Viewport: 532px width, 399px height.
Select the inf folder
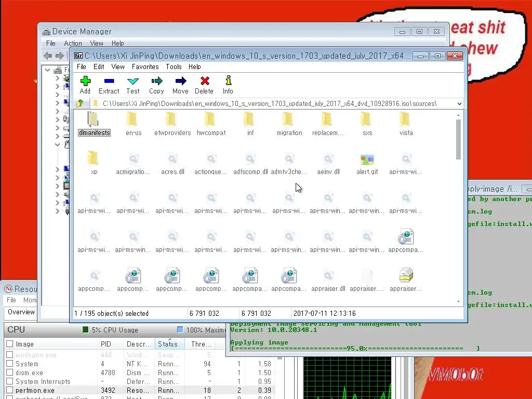(x=250, y=124)
